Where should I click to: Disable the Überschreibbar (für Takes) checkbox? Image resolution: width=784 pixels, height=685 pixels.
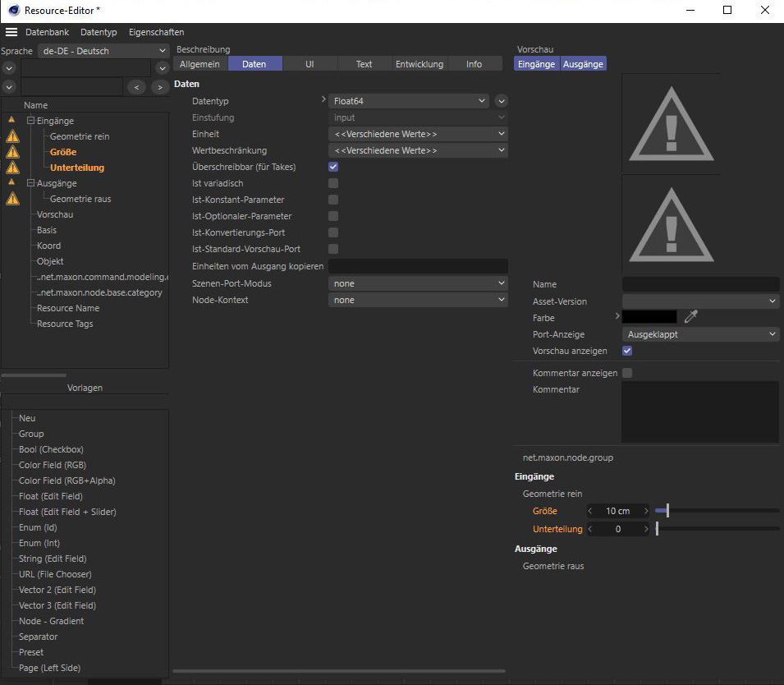333,167
